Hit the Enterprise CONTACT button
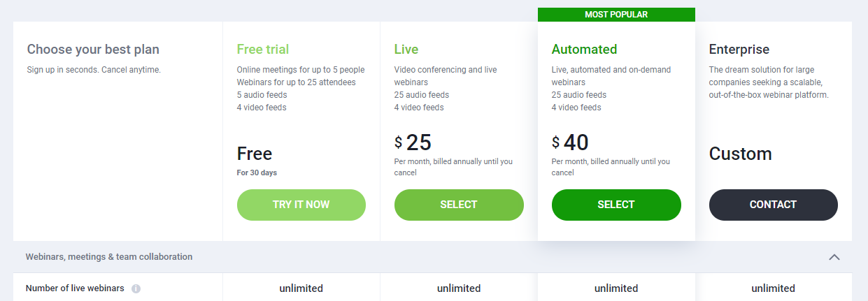This screenshot has width=868, height=301. (773, 205)
